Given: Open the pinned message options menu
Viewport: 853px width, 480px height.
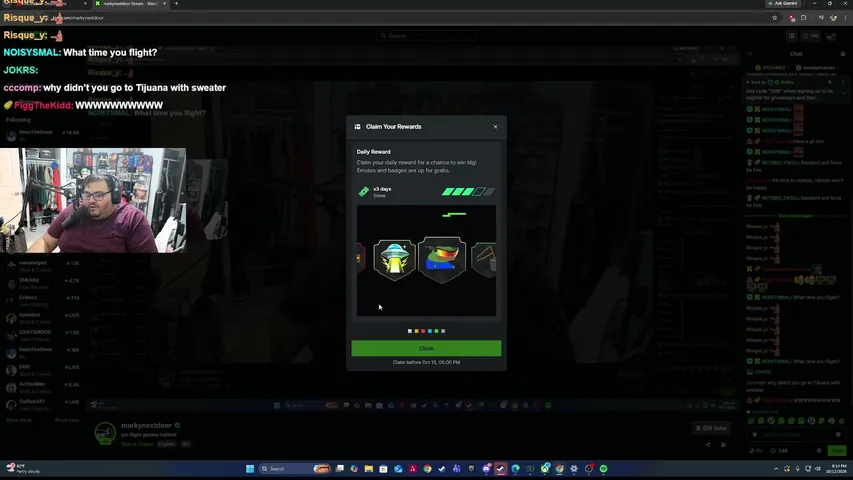Looking at the screenshot, I should click(844, 82).
